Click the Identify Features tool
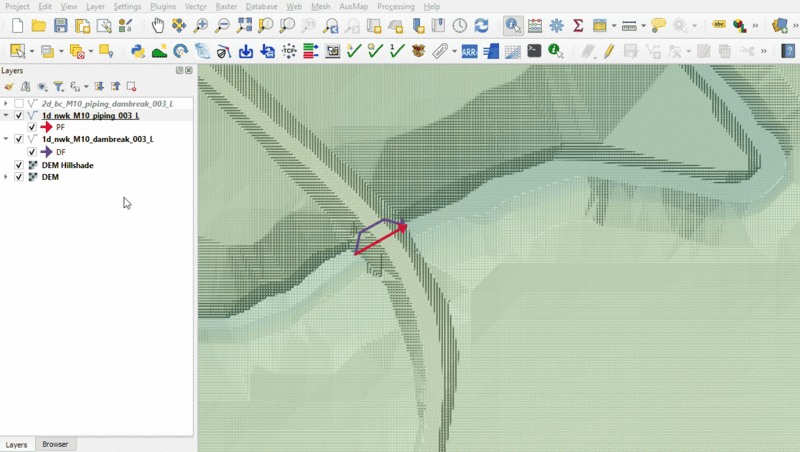The width and height of the screenshot is (800, 452). click(x=512, y=26)
